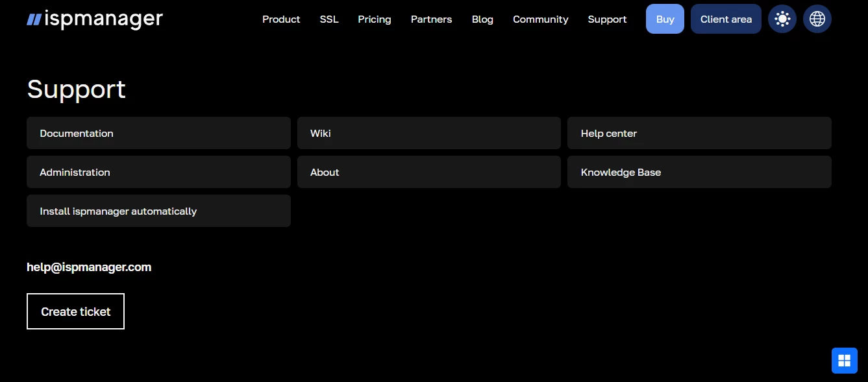Viewport: 868px width, 382px height.
Task: Open the About card
Action: (428, 172)
